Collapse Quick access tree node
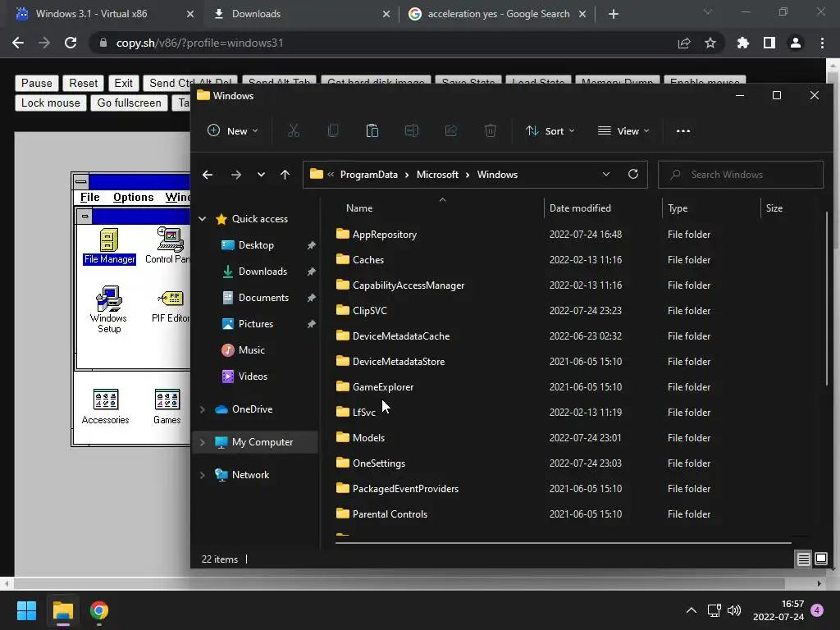Screen dimensions: 840x630 coord(203,218)
